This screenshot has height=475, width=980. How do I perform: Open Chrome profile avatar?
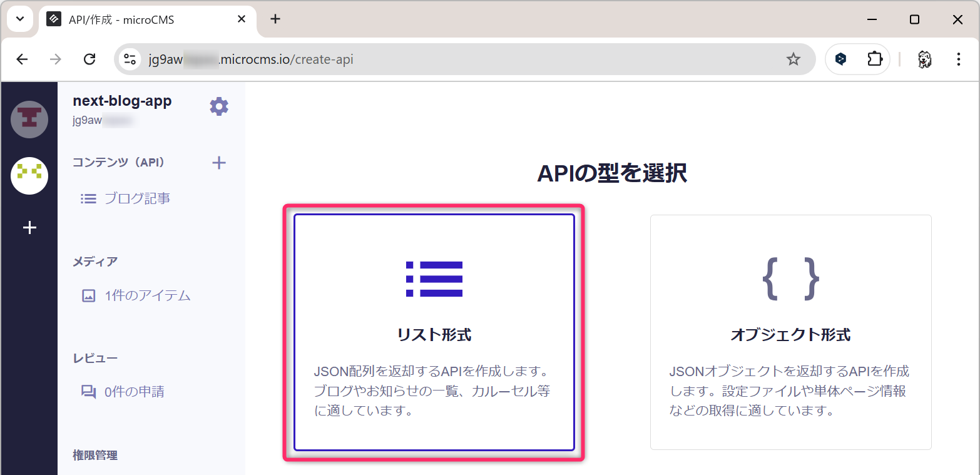tap(924, 59)
